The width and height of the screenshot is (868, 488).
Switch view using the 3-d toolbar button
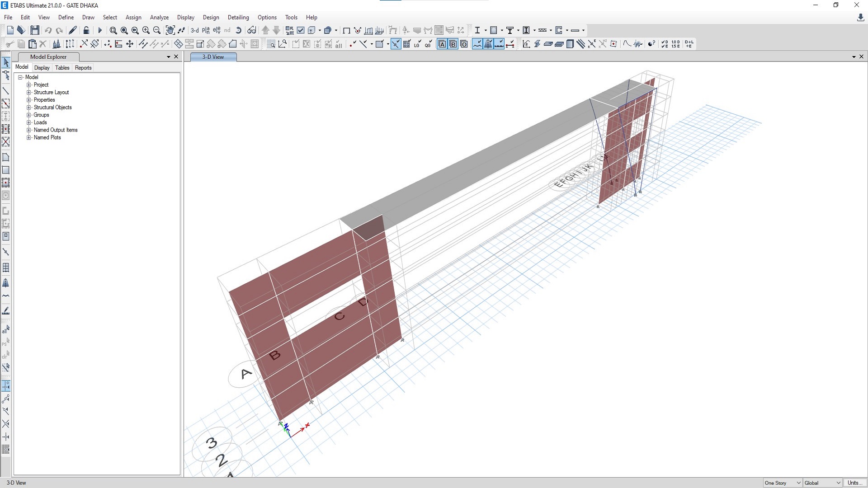194,30
